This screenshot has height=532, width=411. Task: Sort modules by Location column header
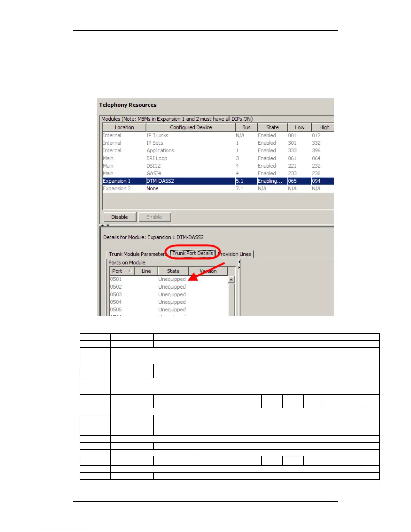(x=124, y=127)
